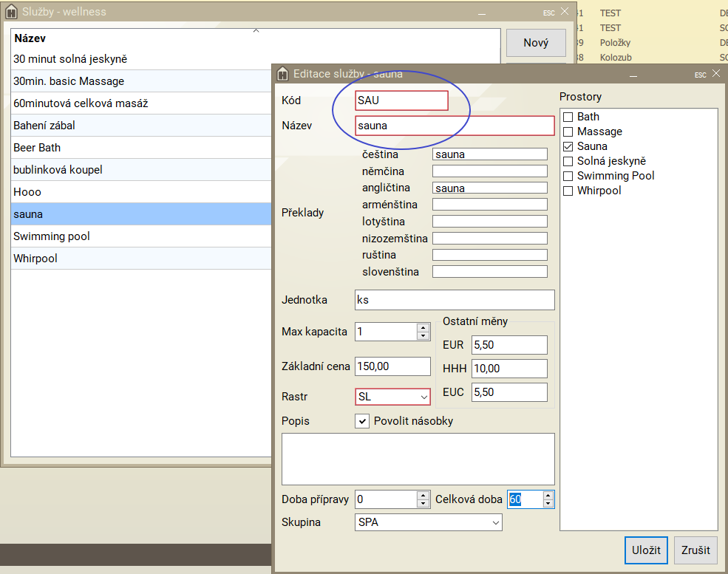This screenshot has height=574, width=728.
Task: Click the němčina translation field
Action: (x=489, y=171)
